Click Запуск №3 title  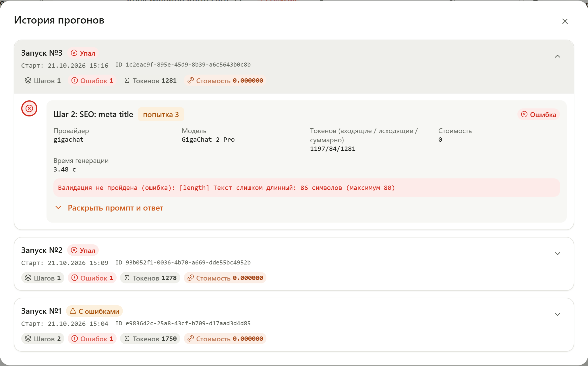pos(42,53)
